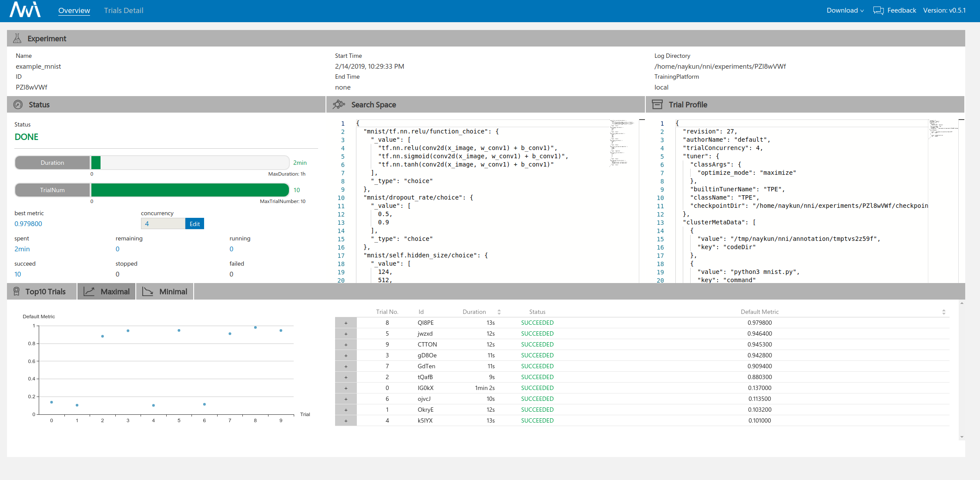The height and width of the screenshot is (480, 980).
Task: Click the local training platform text
Action: [661, 87]
